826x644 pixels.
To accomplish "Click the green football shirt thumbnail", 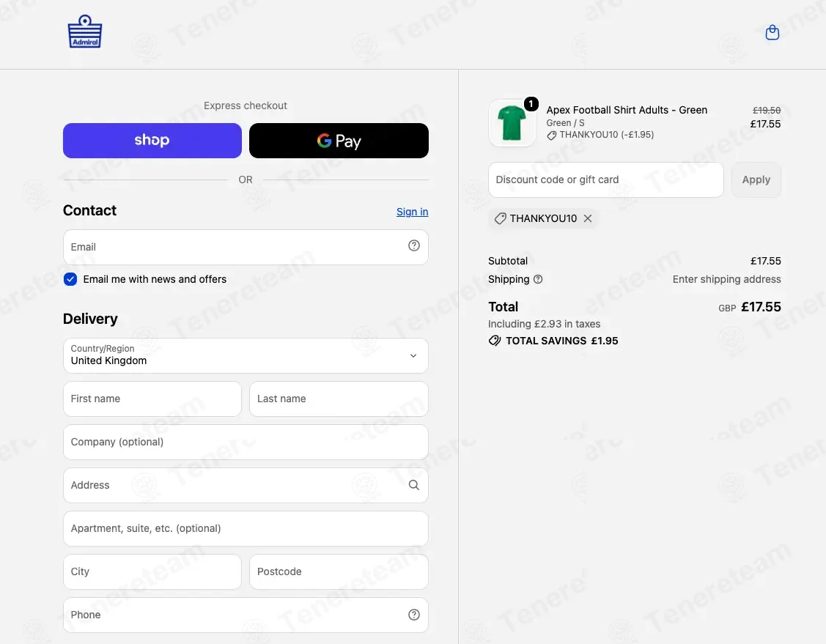I will pyautogui.click(x=512, y=122).
